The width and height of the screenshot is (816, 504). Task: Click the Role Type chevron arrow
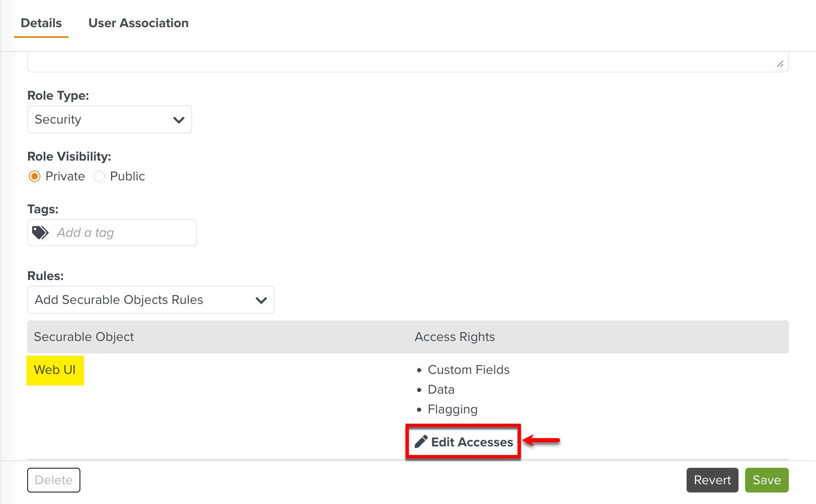click(179, 120)
